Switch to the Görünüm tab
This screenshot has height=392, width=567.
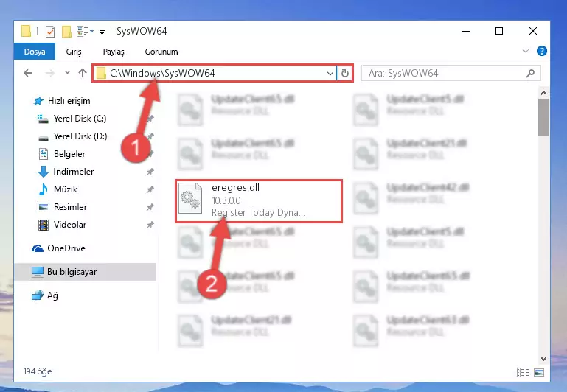tap(161, 52)
